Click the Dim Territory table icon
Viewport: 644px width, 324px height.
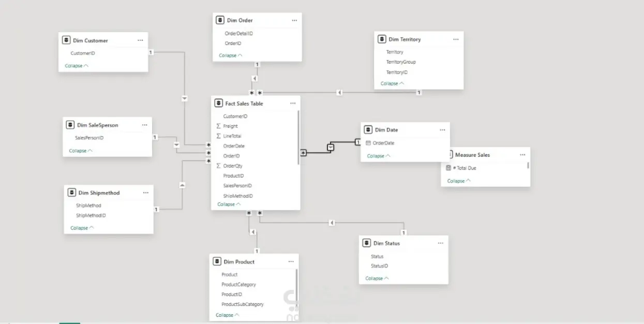point(382,39)
